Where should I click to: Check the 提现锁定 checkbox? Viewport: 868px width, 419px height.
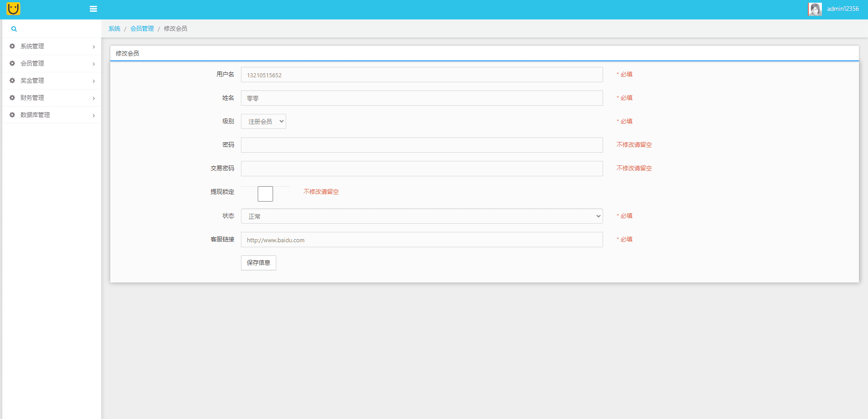click(265, 194)
